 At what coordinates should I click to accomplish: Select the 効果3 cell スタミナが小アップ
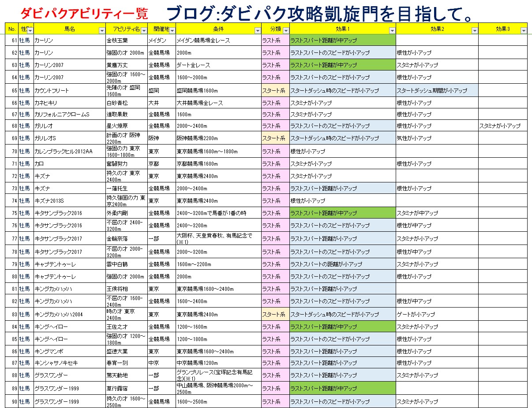[x=503, y=126]
